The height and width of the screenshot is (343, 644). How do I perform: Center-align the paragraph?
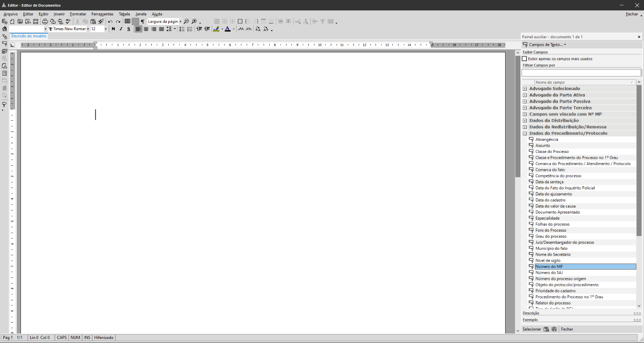(146, 29)
